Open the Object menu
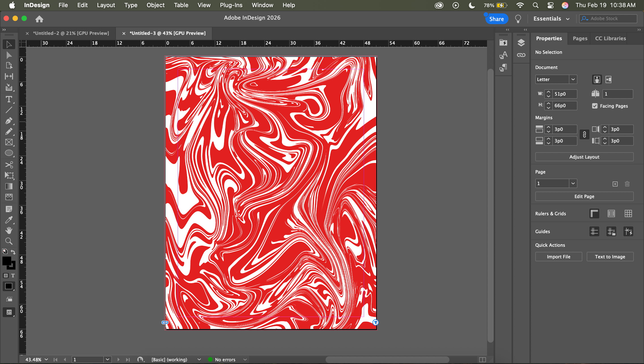 point(155,5)
